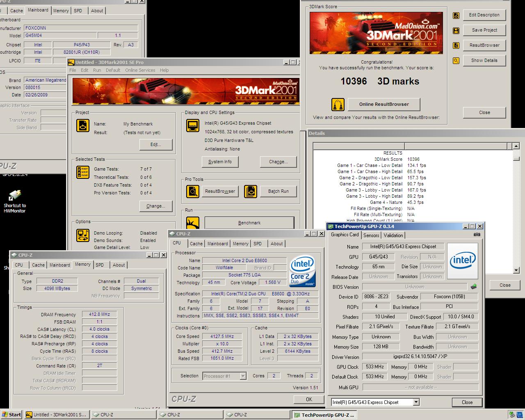
Task: Click Change button under Selected Tests
Action: pyautogui.click(x=155, y=206)
